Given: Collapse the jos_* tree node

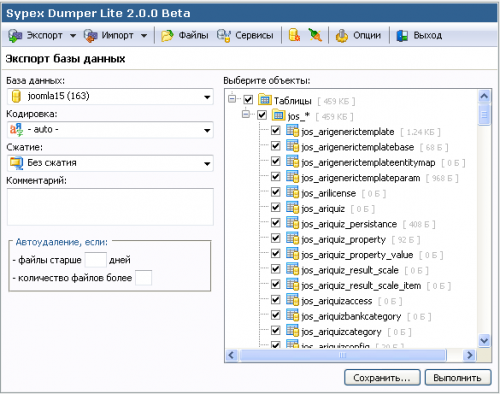Looking at the screenshot, I should 246,114.
